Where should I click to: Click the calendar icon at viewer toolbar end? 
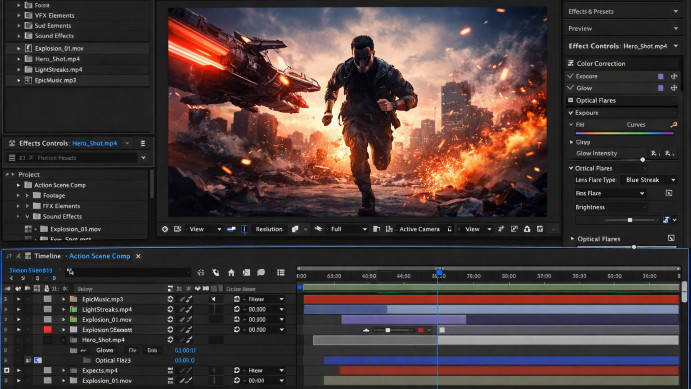coord(540,229)
